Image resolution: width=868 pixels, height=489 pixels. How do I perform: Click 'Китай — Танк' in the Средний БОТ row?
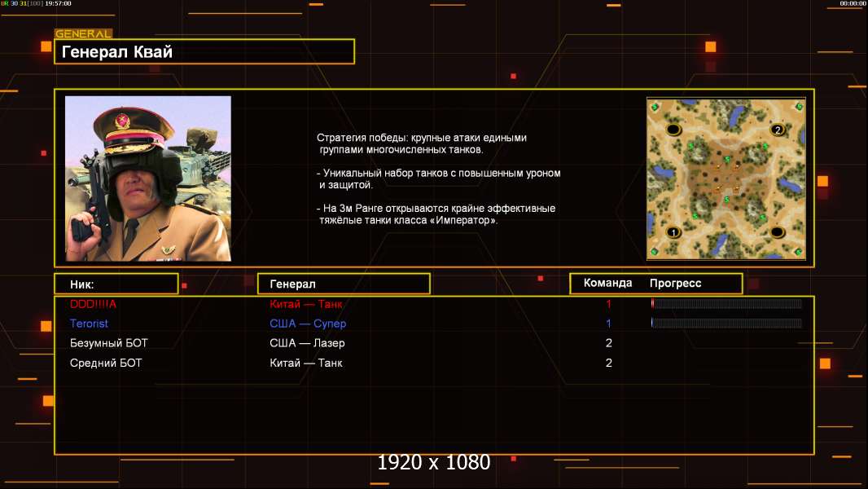click(305, 363)
